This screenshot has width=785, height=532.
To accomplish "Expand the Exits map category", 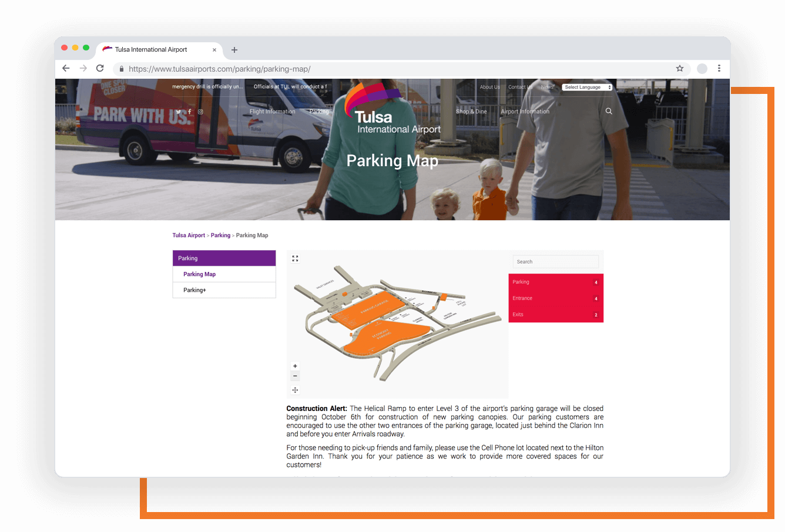I will (x=556, y=315).
